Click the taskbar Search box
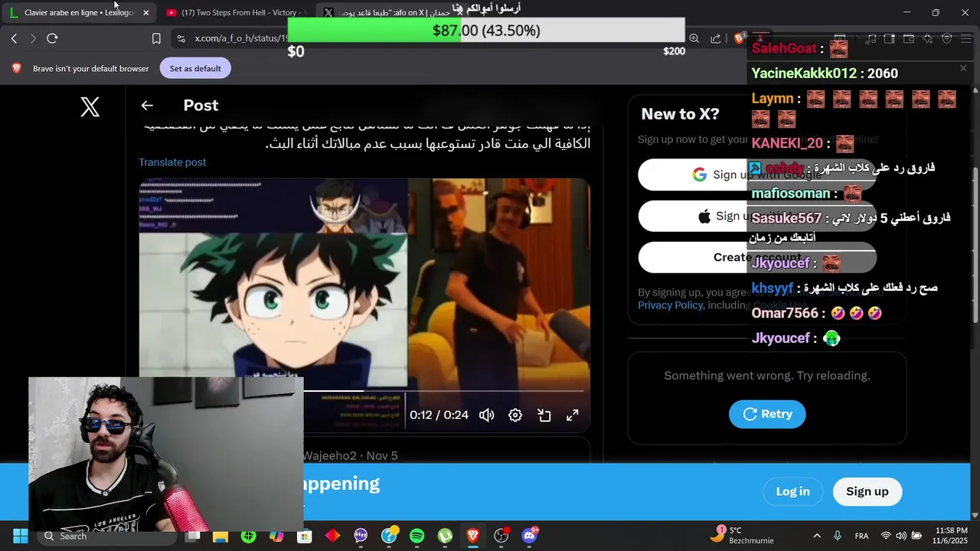Viewport: 980px width, 551px height. (106, 536)
